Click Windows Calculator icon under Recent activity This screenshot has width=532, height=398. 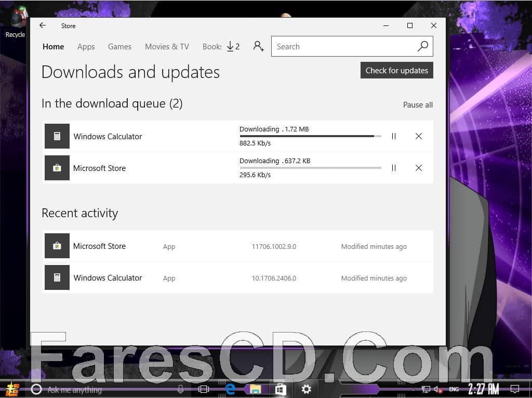(57, 277)
